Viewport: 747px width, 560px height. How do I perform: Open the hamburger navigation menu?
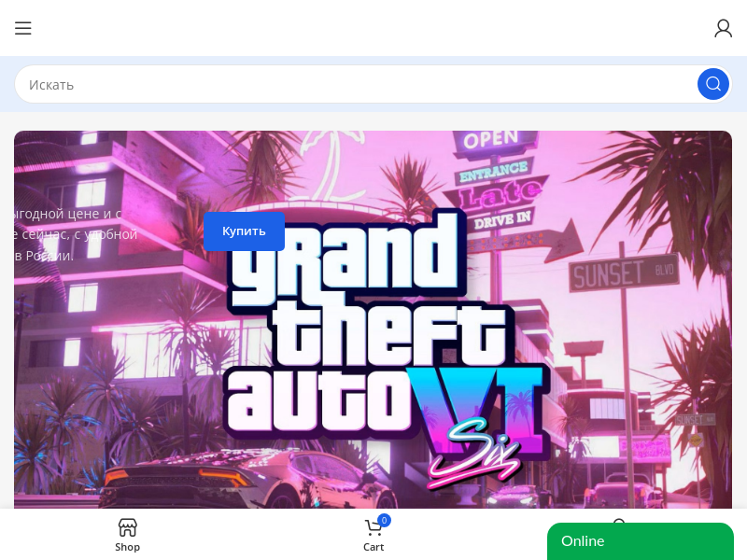click(22, 28)
